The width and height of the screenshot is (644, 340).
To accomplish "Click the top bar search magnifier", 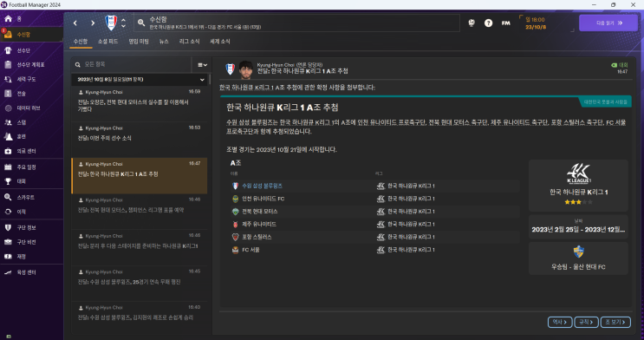I will click(141, 23).
